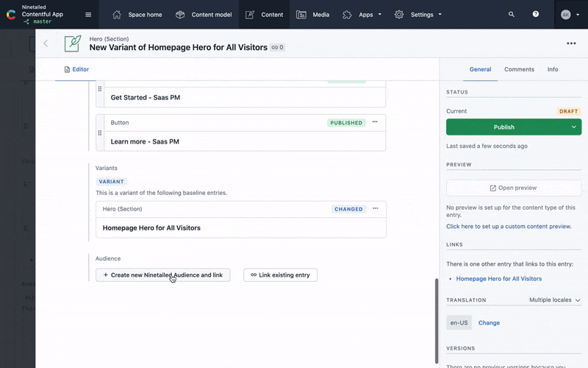Viewport: 588px width, 368px height.
Task: Click the DRAFT status badge
Action: click(x=568, y=111)
